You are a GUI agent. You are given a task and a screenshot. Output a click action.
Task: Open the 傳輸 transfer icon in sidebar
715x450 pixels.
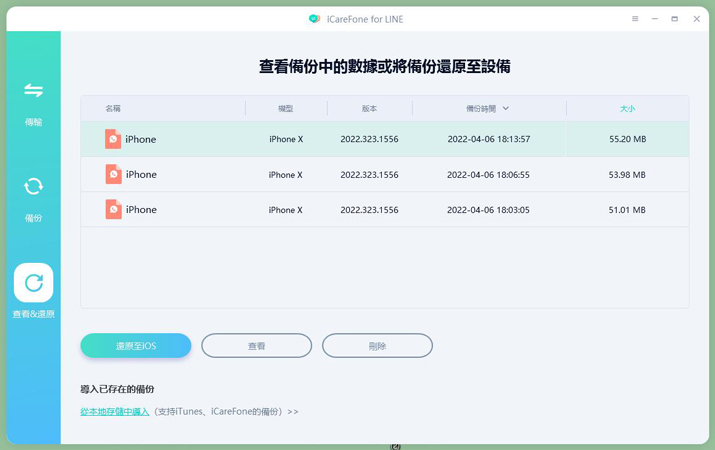click(x=33, y=90)
